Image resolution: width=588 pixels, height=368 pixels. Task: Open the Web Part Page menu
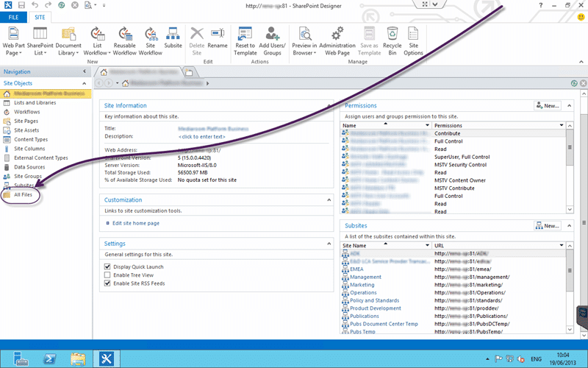point(13,41)
